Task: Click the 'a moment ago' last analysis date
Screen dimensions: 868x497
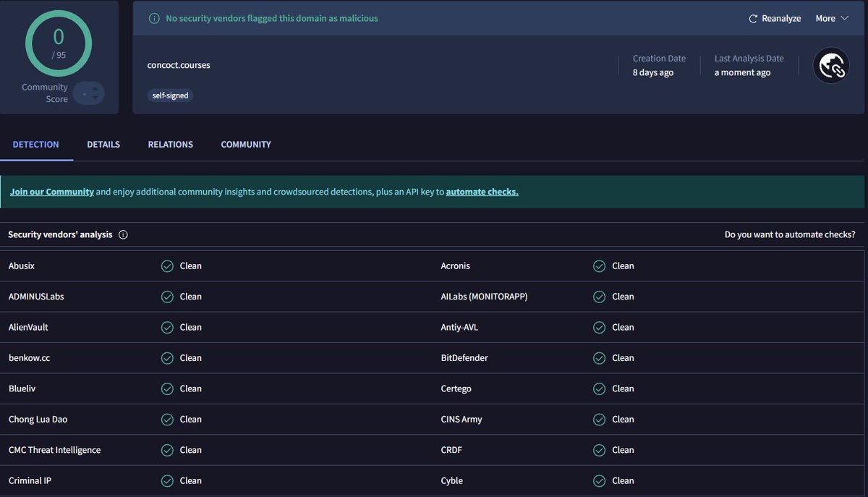Action: click(742, 72)
